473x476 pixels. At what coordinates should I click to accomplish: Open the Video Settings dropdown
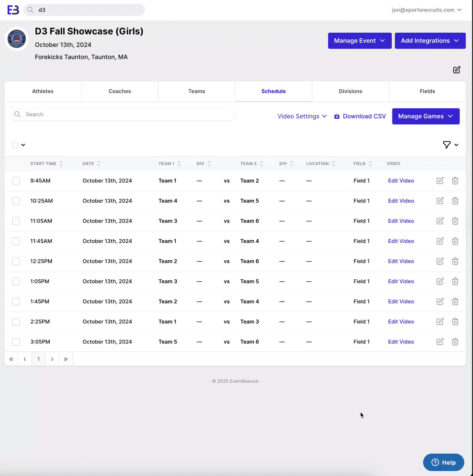302,116
